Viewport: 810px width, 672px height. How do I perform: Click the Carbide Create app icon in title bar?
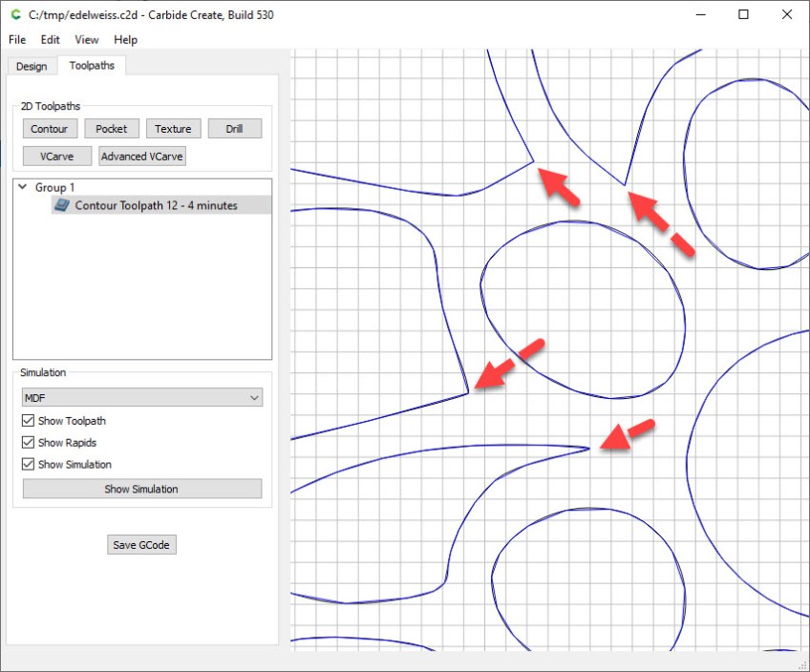[14, 14]
